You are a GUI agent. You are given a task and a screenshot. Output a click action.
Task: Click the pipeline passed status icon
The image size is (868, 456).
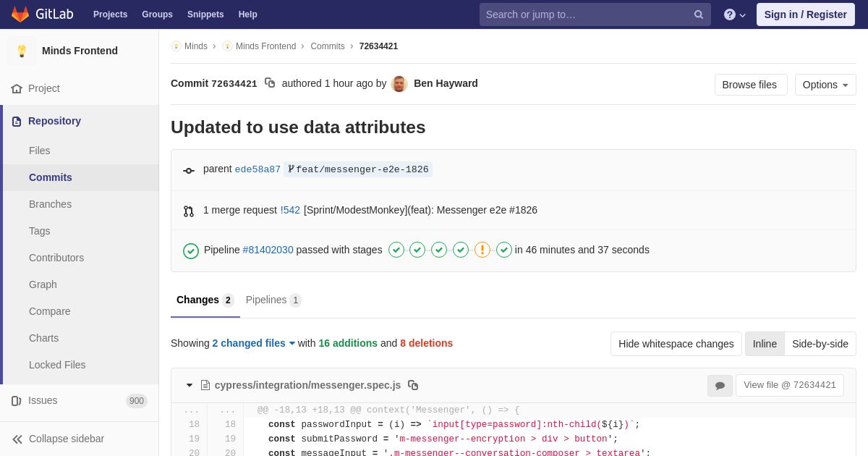click(x=191, y=251)
